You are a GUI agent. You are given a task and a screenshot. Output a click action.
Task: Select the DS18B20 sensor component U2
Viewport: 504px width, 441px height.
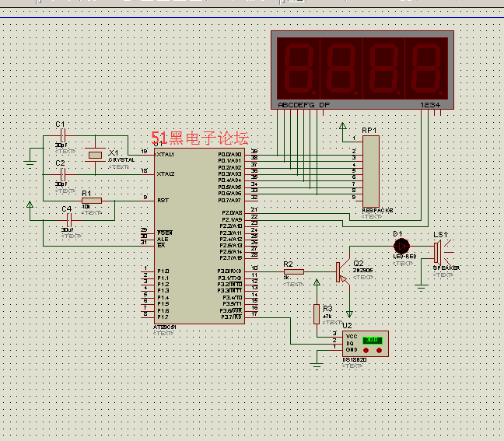pos(366,344)
